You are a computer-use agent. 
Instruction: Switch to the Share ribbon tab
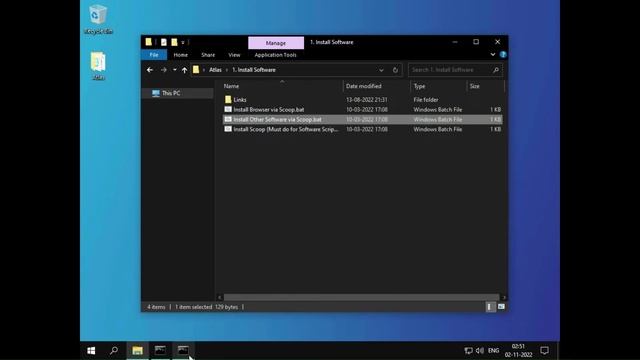click(x=208, y=55)
